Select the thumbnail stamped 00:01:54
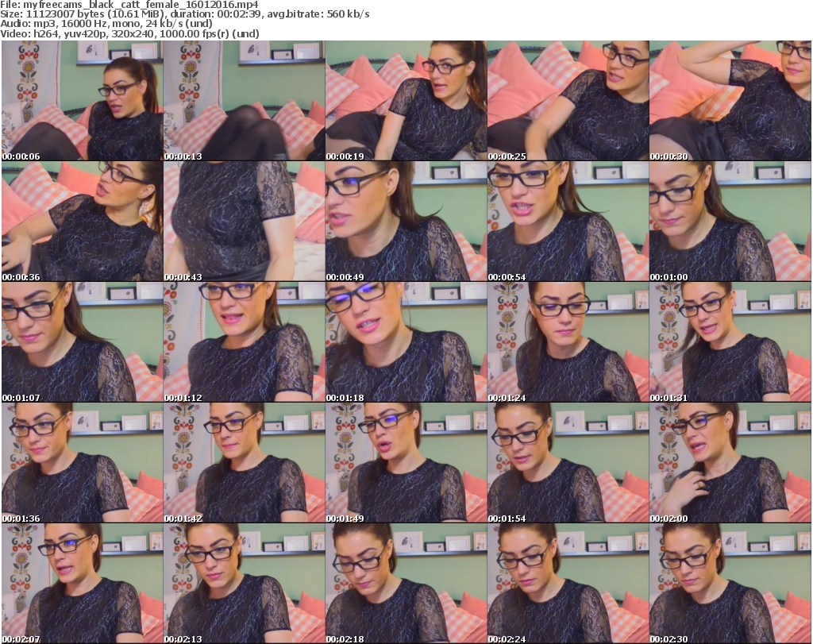Screen dimensions: 813x644 (568, 463)
